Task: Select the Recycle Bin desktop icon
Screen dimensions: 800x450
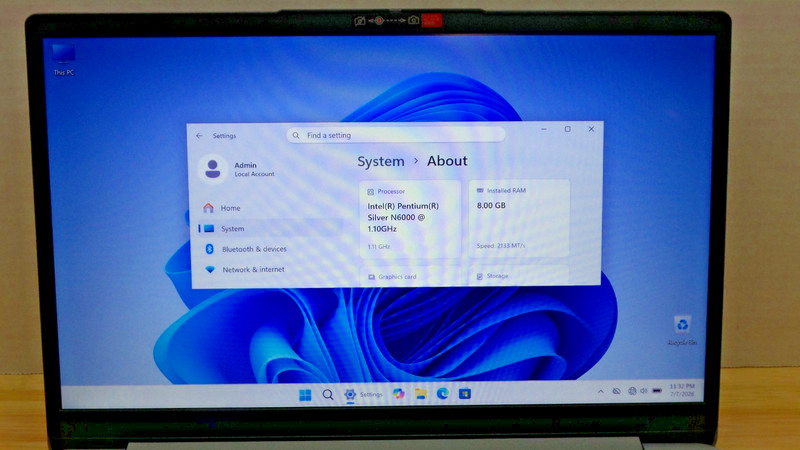Action: pos(682,331)
